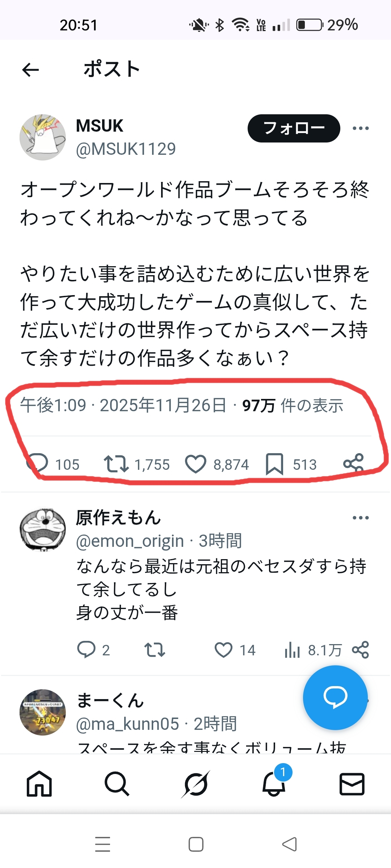
Task: Go to the Home tab
Action: 39,784
